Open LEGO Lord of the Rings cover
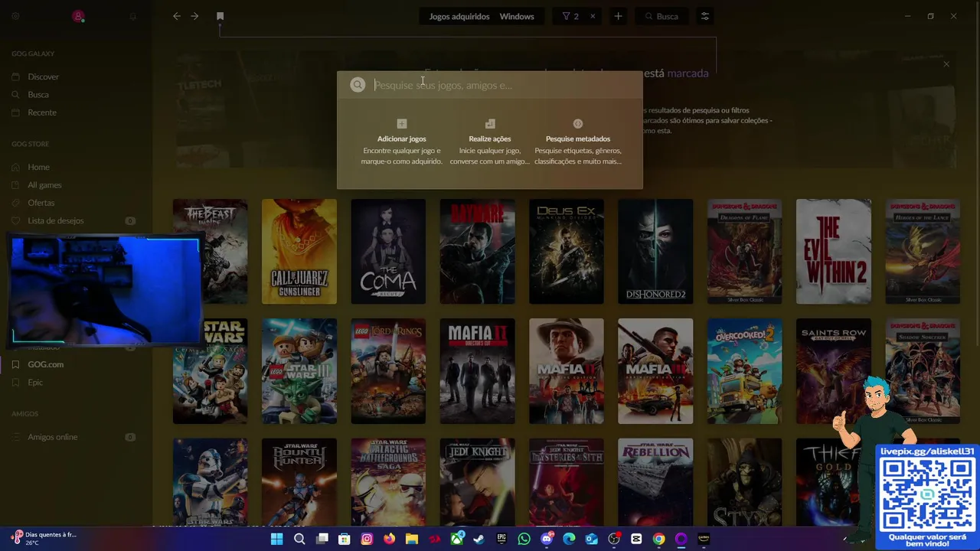This screenshot has height=551, width=980. (x=388, y=371)
